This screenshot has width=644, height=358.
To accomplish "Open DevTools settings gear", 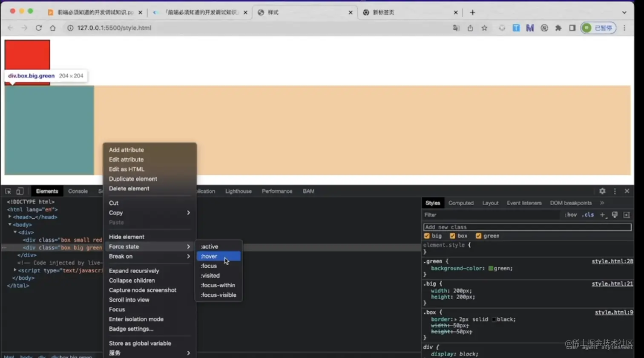I will point(602,191).
